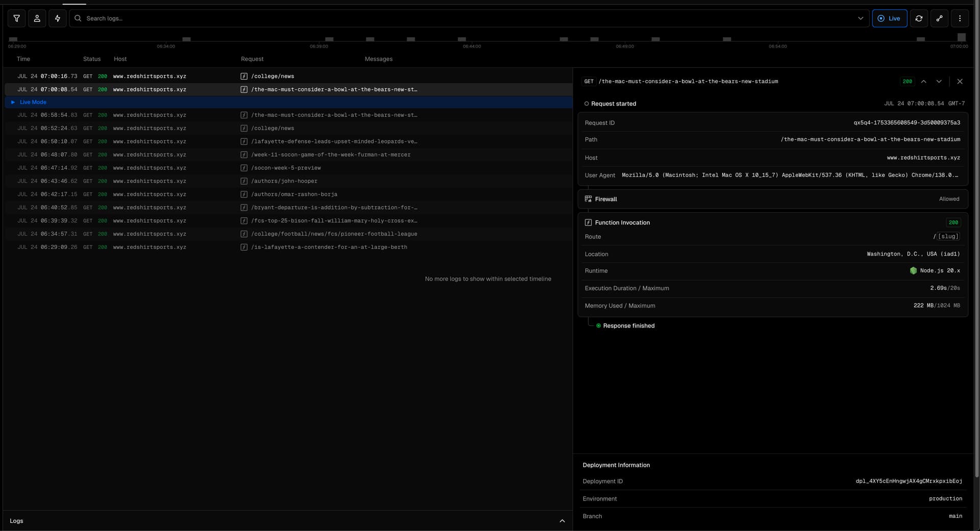
Task: Open the week-11-socon-game-of-the-week log entry
Action: 288,155
